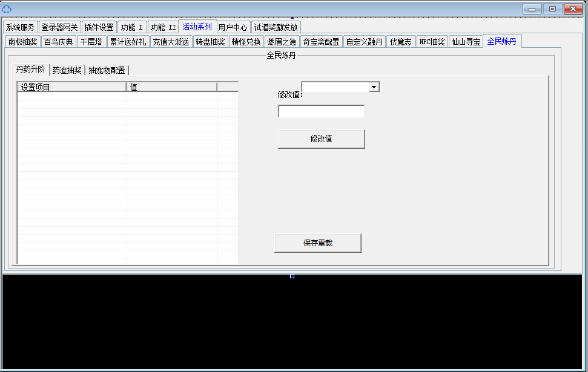The image size is (588, 372).
Task: Switch to 抽宠物配置 inner tab
Action: [x=107, y=70]
